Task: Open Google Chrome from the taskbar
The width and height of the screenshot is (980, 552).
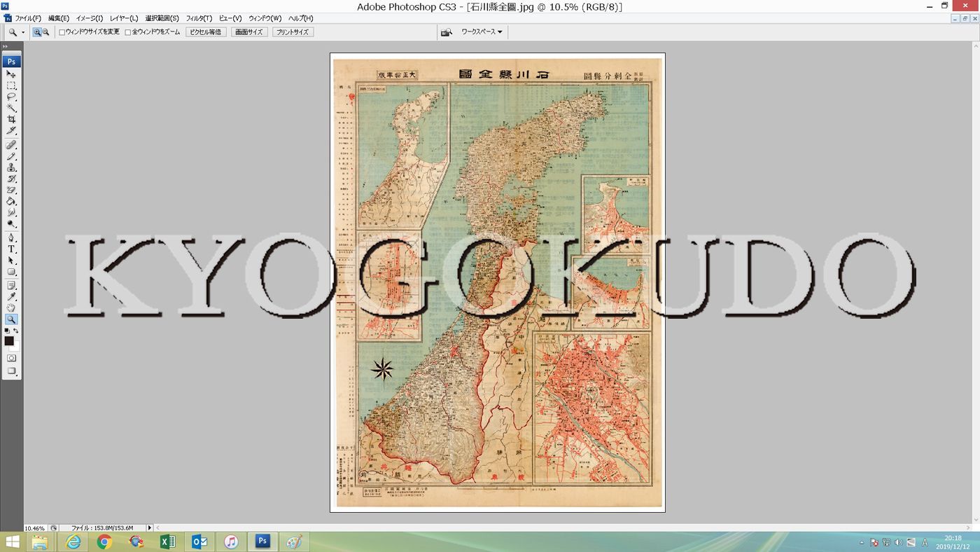Action: (104, 541)
